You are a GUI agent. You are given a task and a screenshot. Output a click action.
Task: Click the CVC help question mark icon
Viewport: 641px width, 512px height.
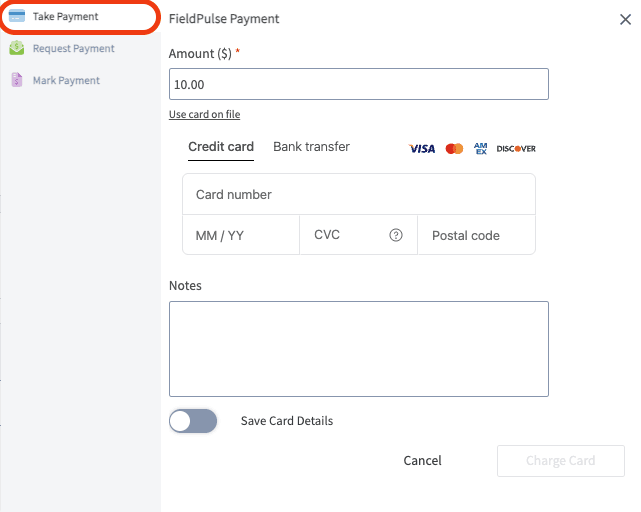[x=396, y=235]
